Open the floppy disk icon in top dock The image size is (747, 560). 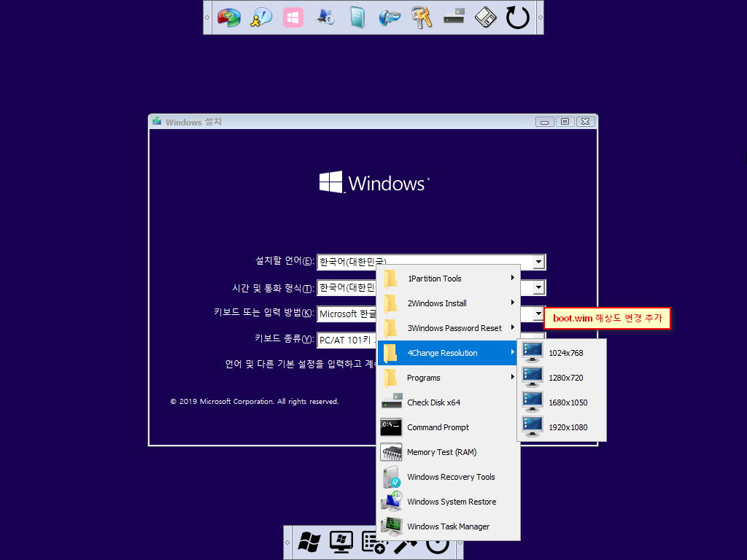pos(485,18)
